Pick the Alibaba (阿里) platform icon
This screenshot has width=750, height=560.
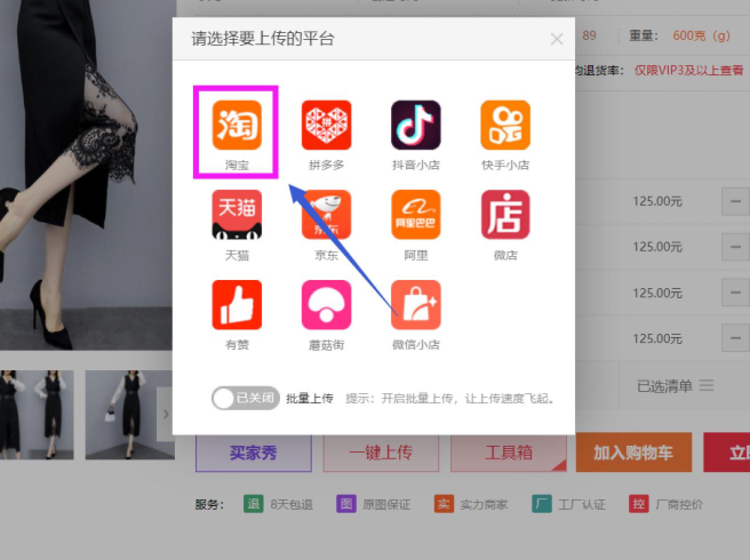coord(416,215)
